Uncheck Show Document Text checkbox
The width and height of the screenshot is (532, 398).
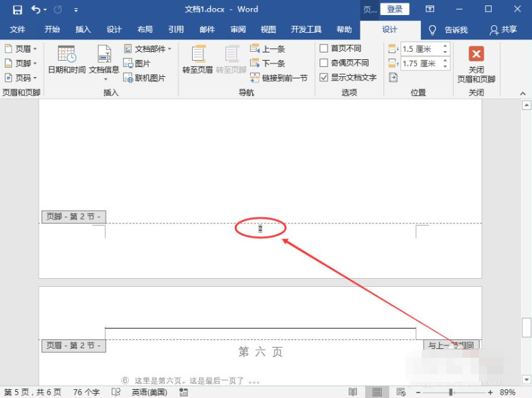tap(324, 78)
